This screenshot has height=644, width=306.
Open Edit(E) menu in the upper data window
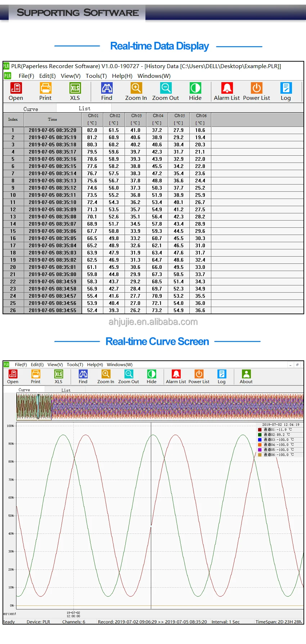click(x=48, y=76)
